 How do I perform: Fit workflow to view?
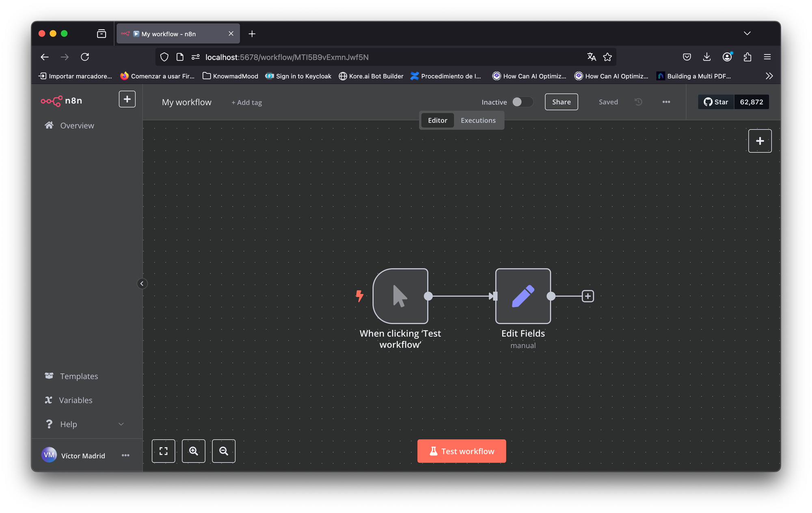(164, 451)
